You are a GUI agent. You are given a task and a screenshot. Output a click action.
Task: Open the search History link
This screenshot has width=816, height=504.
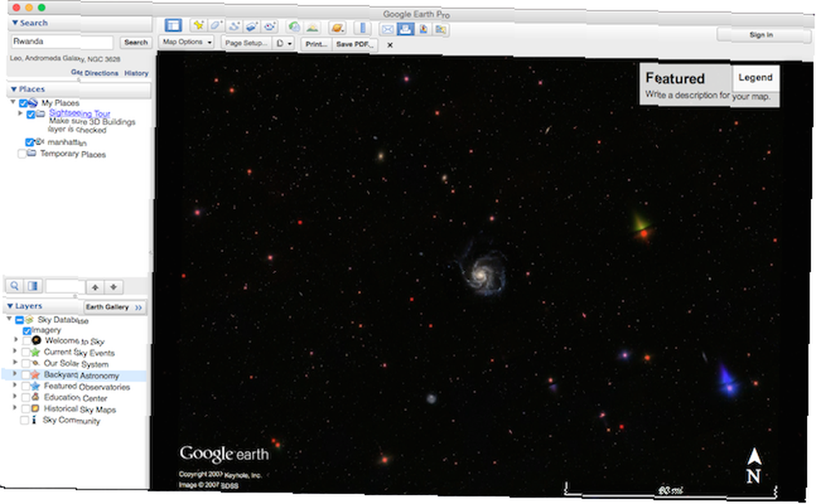pyautogui.click(x=136, y=73)
